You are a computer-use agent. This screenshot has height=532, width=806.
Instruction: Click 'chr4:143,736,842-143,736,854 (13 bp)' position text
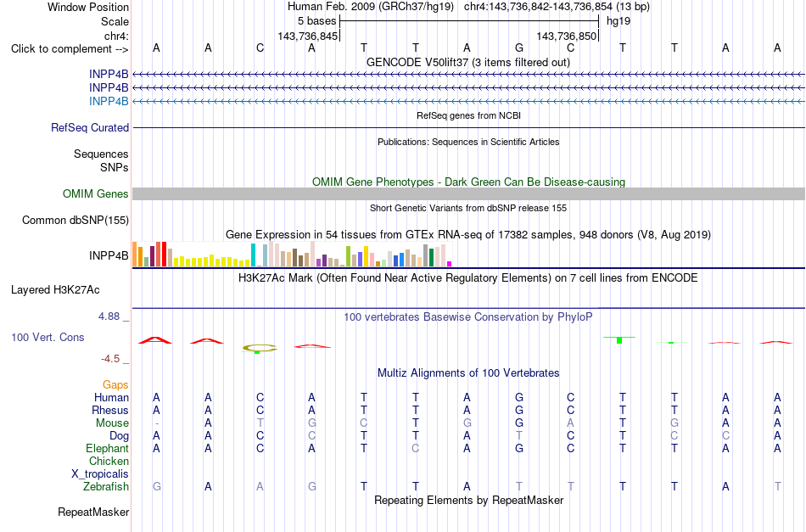pyautogui.click(x=557, y=7)
